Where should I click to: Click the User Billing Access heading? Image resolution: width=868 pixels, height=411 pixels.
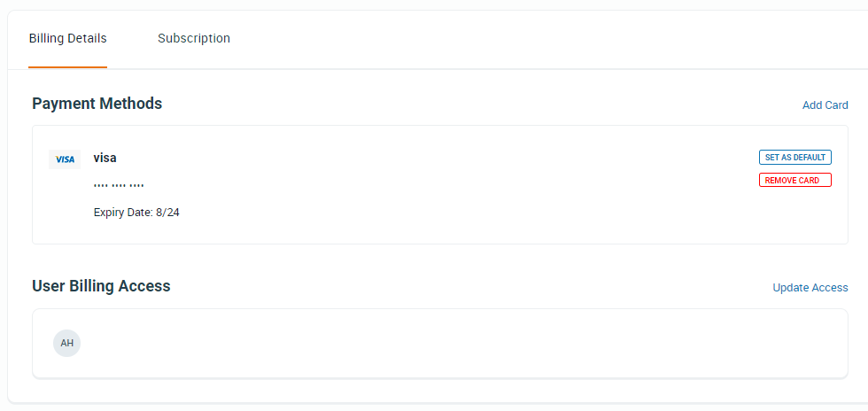pyautogui.click(x=101, y=286)
